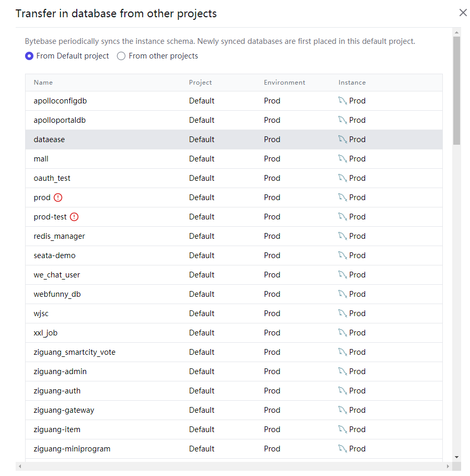Click MySQL dolphin icon in oauth_test row
The image size is (470, 476).
[x=343, y=178]
